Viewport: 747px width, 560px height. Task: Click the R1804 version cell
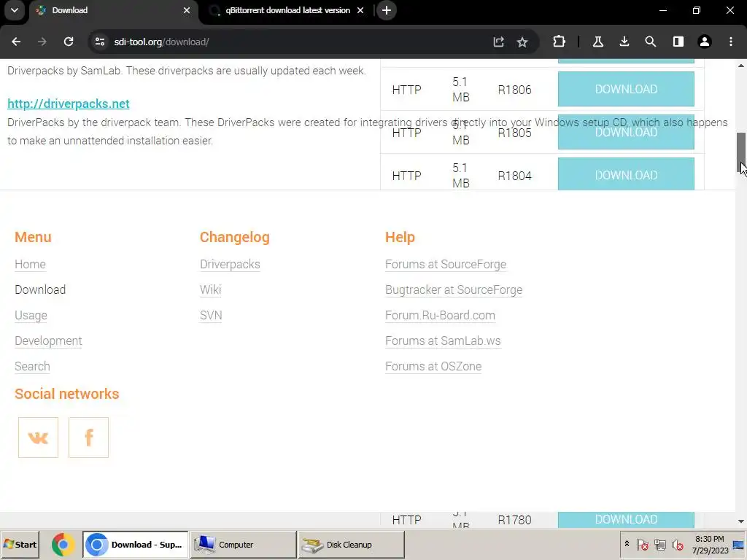(514, 176)
